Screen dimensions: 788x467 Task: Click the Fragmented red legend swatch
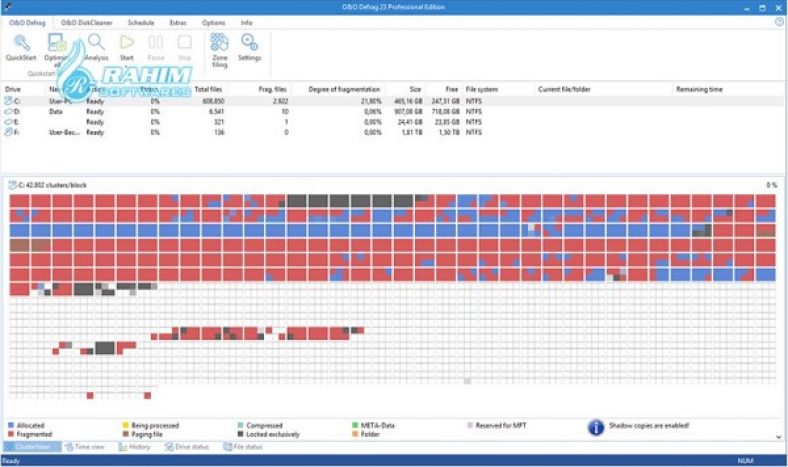coord(11,434)
